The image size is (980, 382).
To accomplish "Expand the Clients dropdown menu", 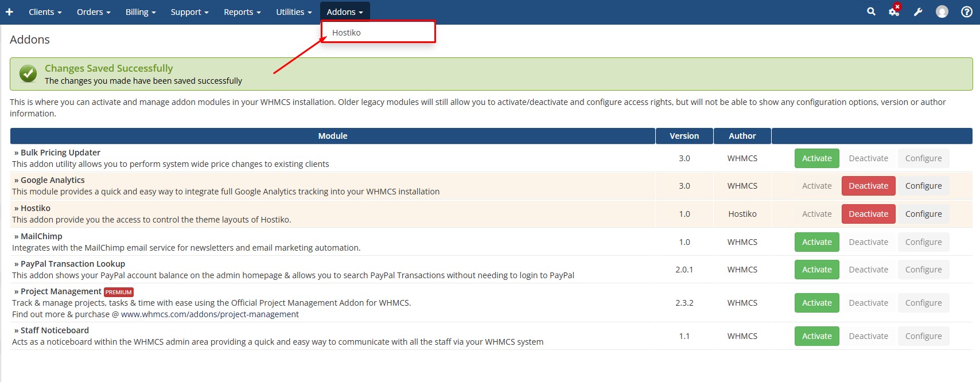I will [45, 12].
